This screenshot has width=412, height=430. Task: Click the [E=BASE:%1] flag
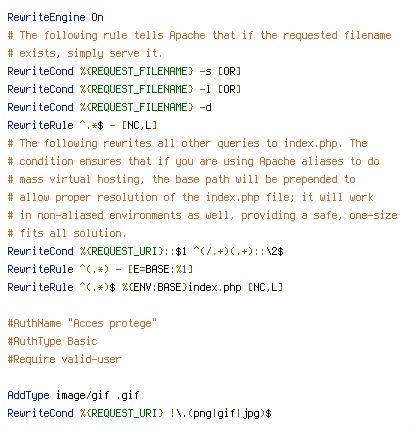coord(160,269)
